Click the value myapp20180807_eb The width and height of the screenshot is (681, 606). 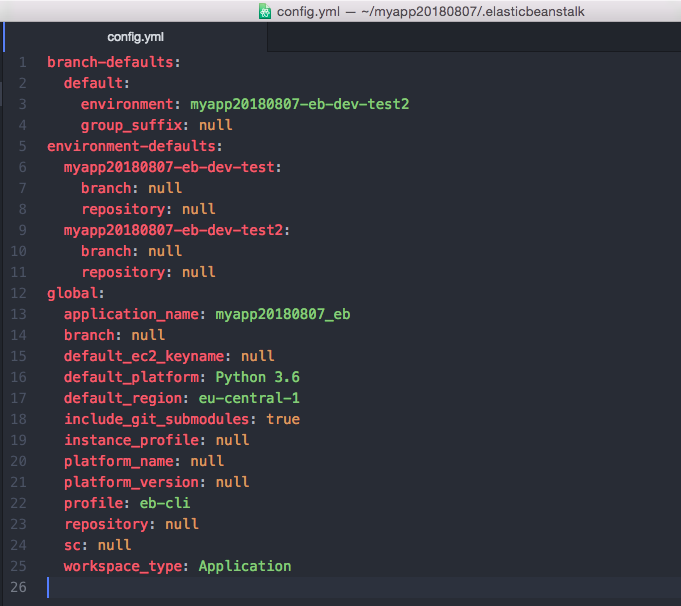283,314
